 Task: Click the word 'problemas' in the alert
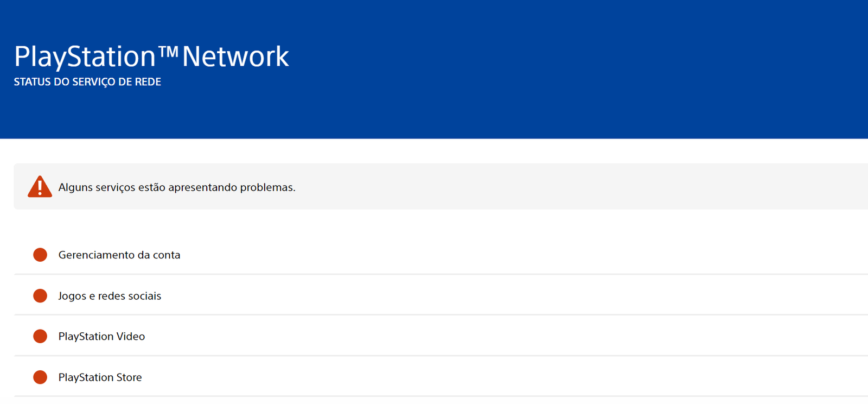267,187
